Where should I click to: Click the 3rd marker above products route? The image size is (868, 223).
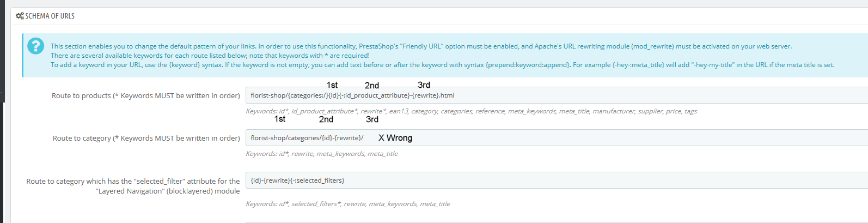pos(424,85)
